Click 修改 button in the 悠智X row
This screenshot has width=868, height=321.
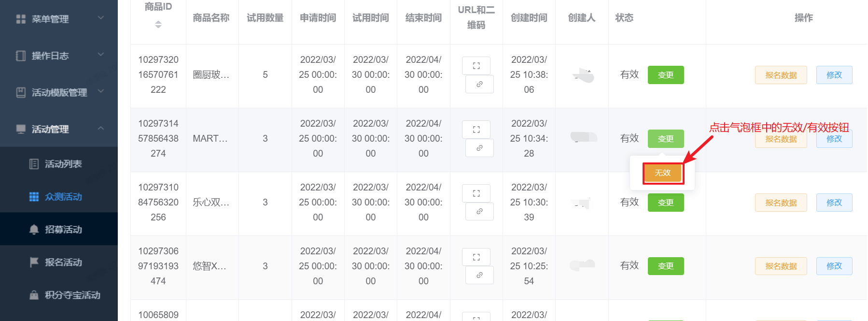pos(834,266)
